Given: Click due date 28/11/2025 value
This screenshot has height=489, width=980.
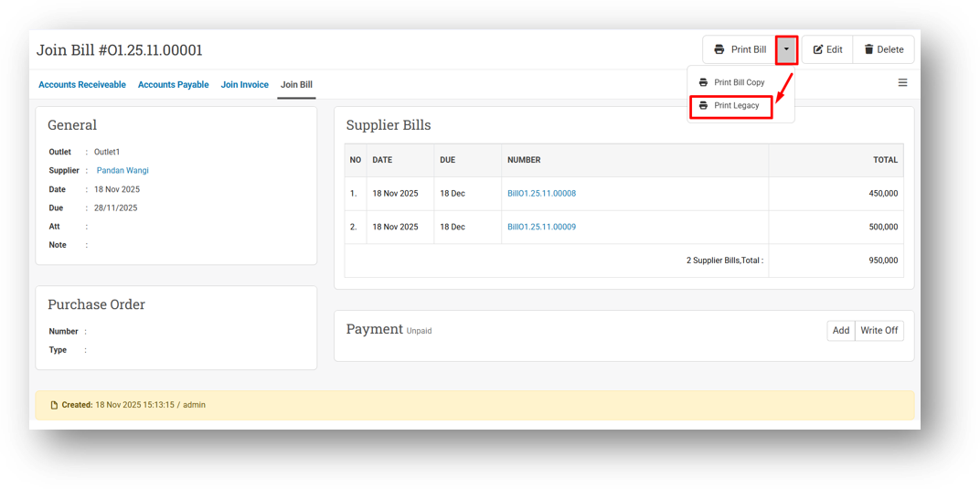Looking at the screenshot, I should coord(115,208).
